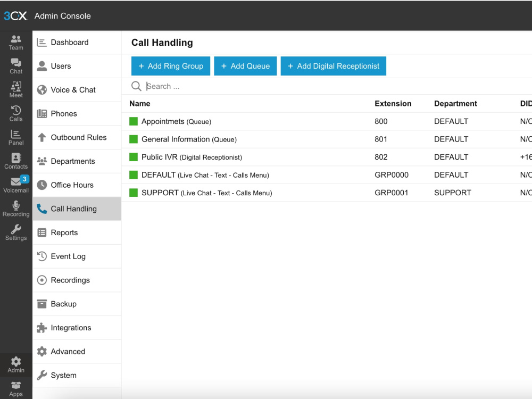Click the Users person icon
532x399 pixels.
click(x=41, y=66)
